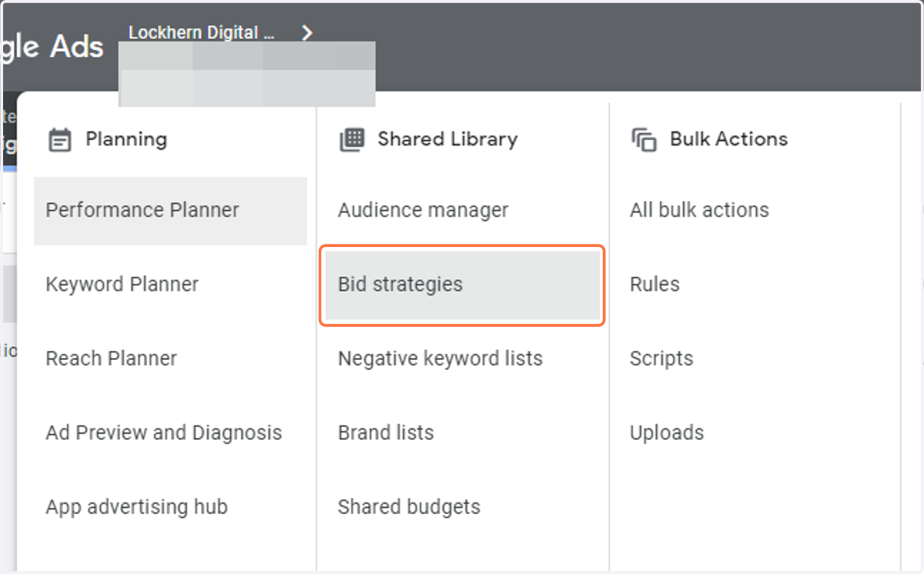The height and width of the screenshot is (574, 924).
Task: Click the Shared Library section heading
Action: [x=447, y=139]
